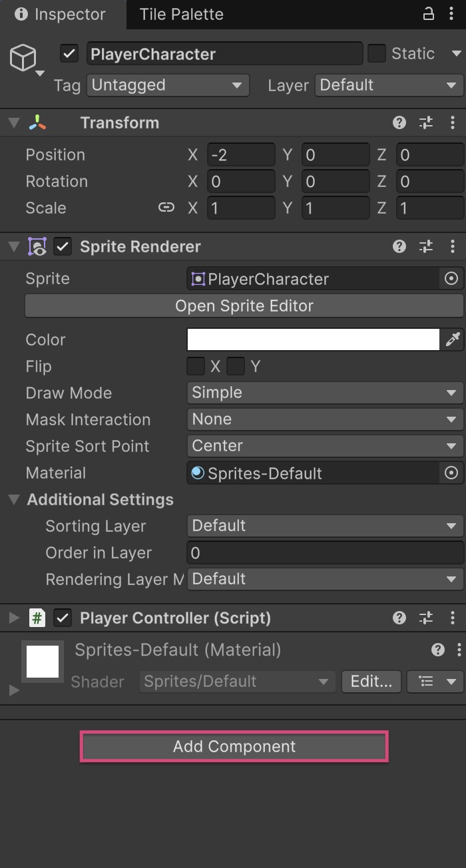The height and width of the screenshot is (868, 466).
Task: Enable the Static checkbox
Action: coord(377,54)
